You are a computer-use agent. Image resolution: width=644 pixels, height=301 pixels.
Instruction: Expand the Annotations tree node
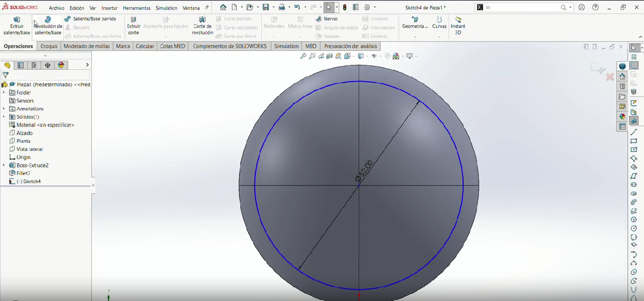point(4,109)
